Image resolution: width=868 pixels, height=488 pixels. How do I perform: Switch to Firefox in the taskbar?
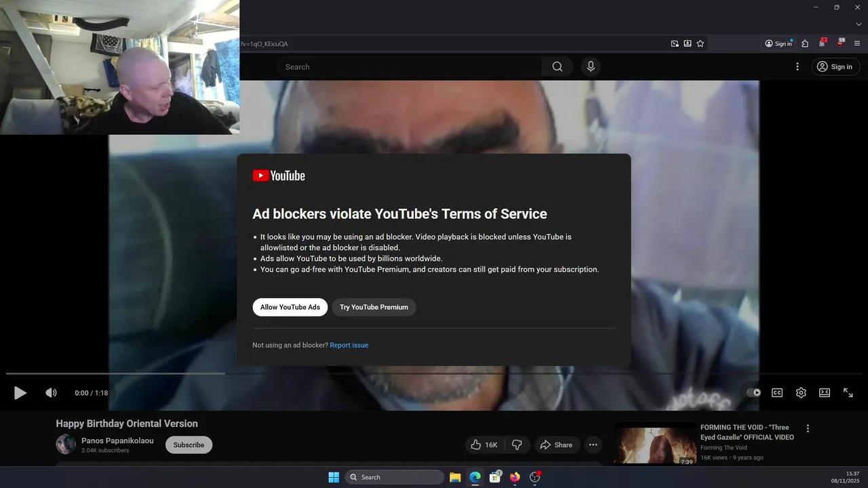click(x=515, y=477)
